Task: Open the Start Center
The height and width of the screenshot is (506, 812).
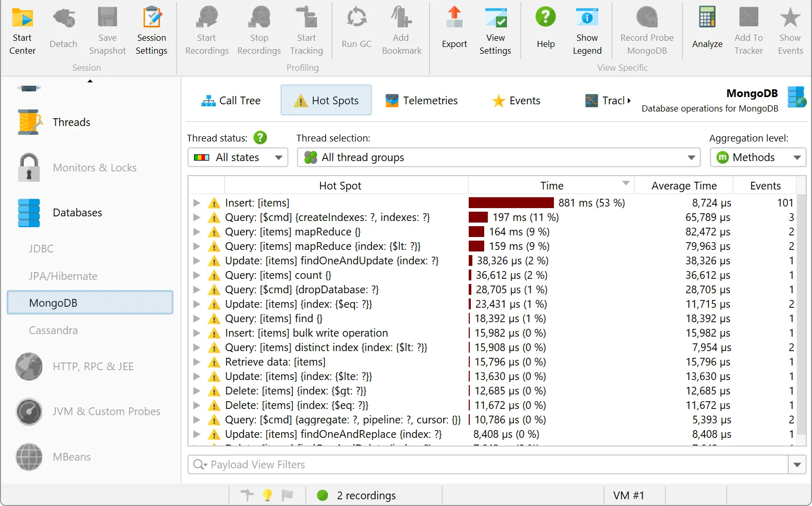Action: [x=22, y=31]
